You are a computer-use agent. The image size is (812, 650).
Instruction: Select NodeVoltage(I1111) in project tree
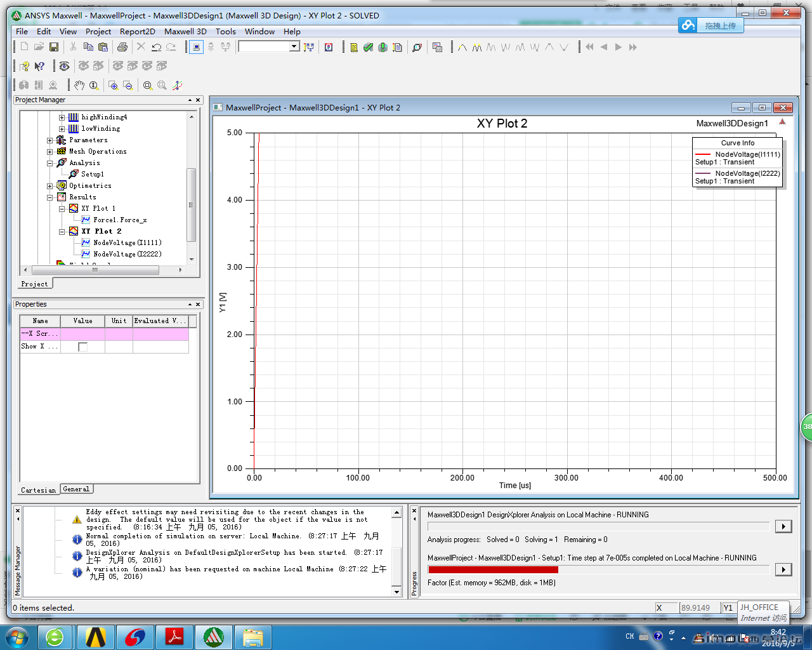pos(128,242)
